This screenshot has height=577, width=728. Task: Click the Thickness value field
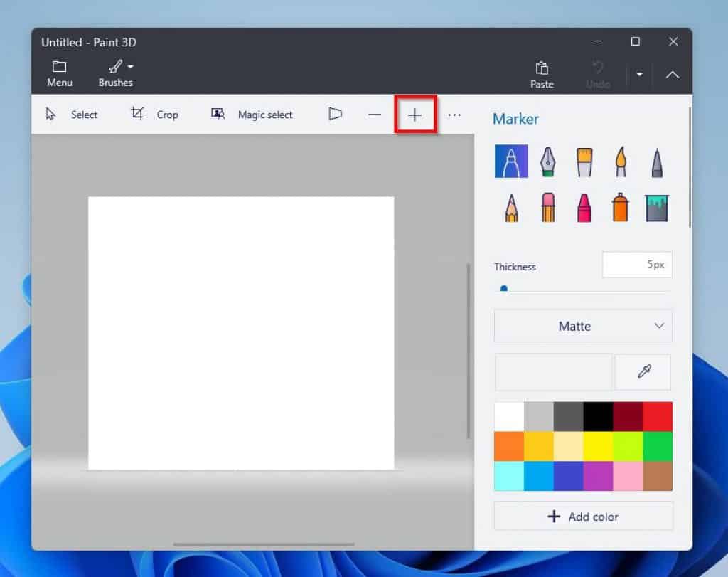[637, 265]
